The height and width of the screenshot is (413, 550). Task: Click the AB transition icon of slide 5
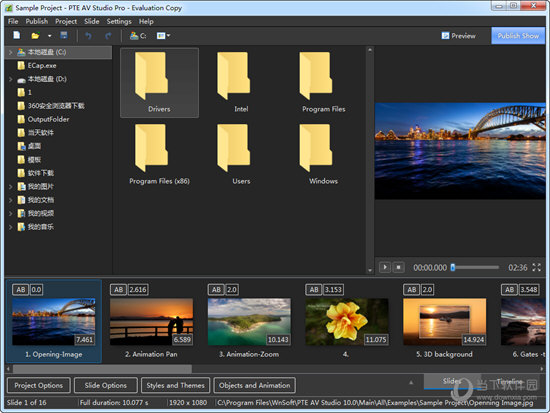tap(412, 290)
